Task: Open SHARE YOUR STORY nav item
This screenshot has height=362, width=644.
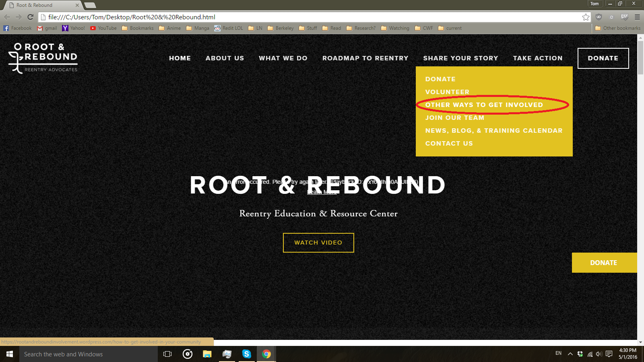Action: pyautogui.click(x=461, y=58)
